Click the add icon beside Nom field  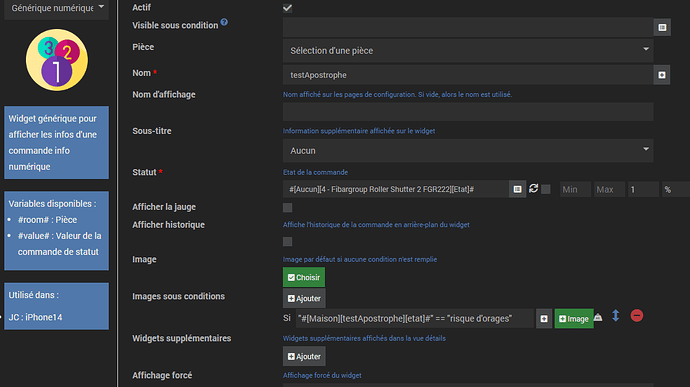(x=661, y=75)
